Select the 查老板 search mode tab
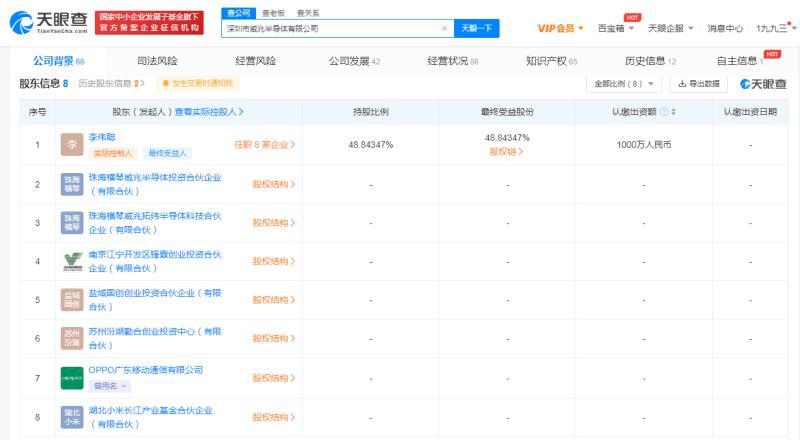The height and width of the screenshot is (440, 800). click(271, 13)
